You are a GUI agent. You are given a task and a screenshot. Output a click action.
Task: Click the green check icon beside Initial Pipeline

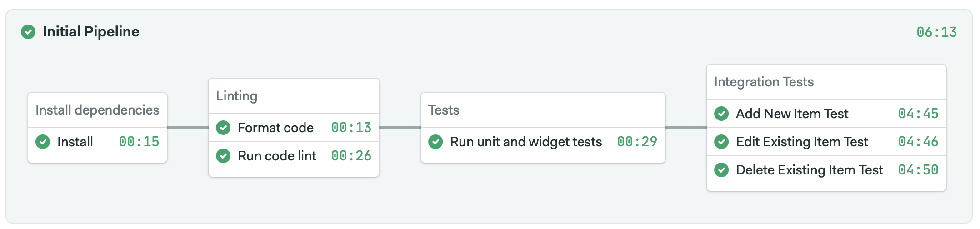point(28,32)
